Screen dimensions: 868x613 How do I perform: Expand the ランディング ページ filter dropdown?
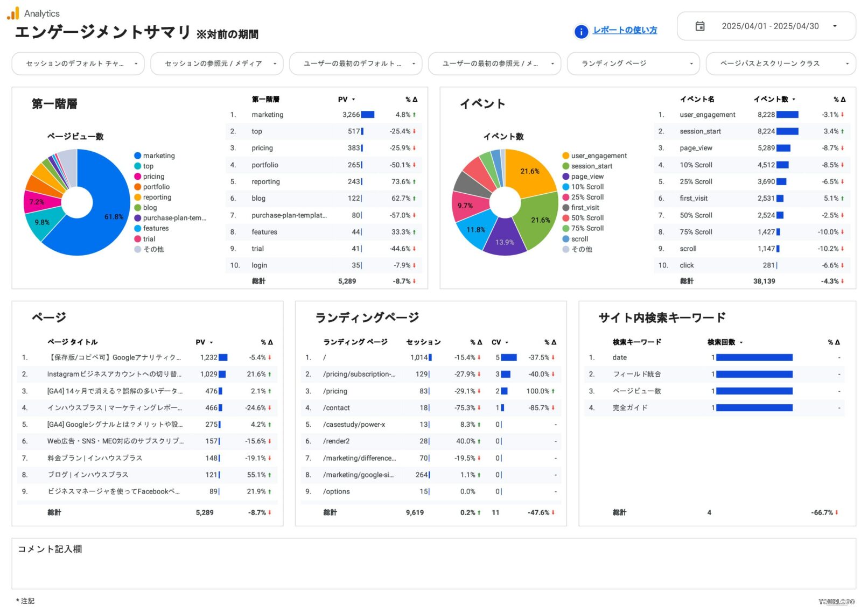[x=633, y=64]
